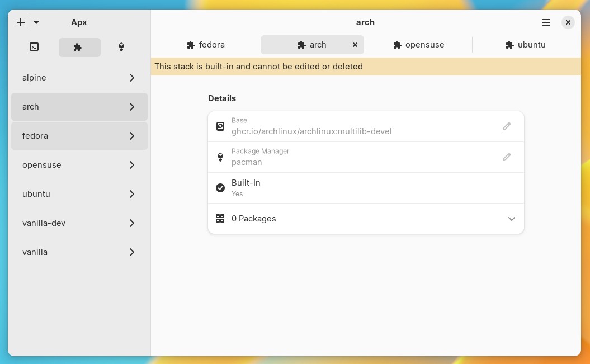This screenshot has height=364, width=590.
Task: Click the chevron on the opensuse row
Action: point(131,165)
